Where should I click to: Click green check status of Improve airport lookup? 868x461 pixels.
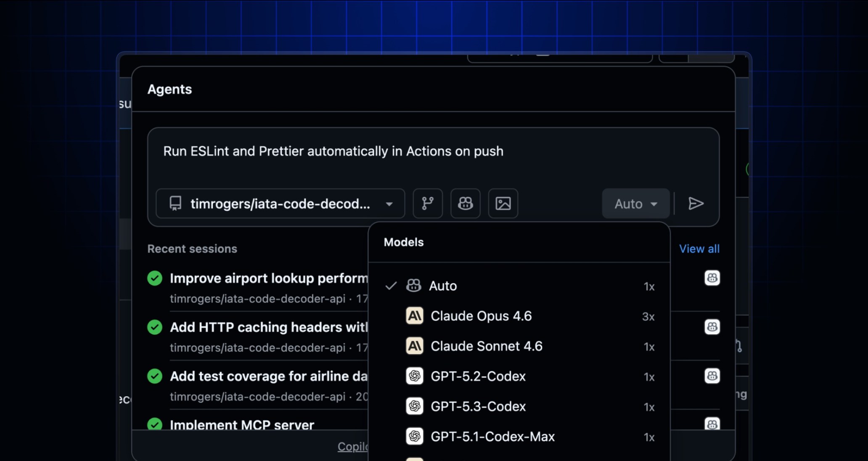coord(155,278)
